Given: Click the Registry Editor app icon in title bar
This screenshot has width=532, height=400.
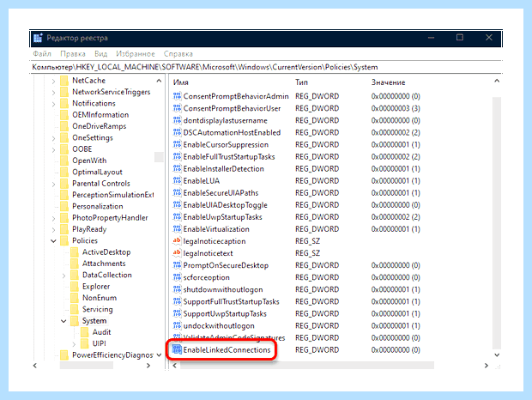Looking at the screenshot, I should coord(38,38).
